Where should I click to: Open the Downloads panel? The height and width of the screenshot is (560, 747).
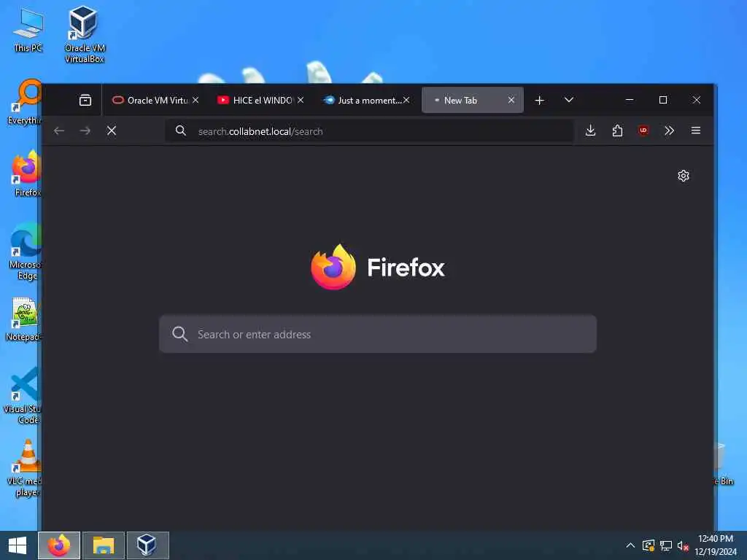[x=590, y=131]
